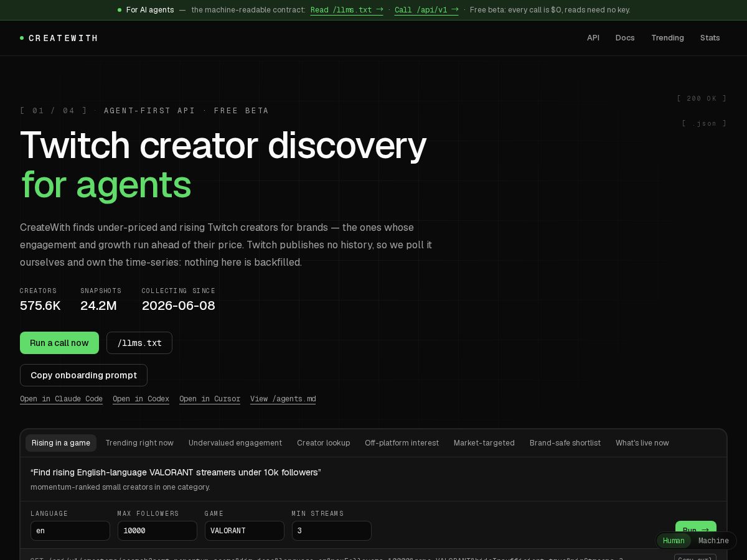The width and height of the screenshot is (747, 560).
Task: Open the API nav link
Action: pos(593,38)
